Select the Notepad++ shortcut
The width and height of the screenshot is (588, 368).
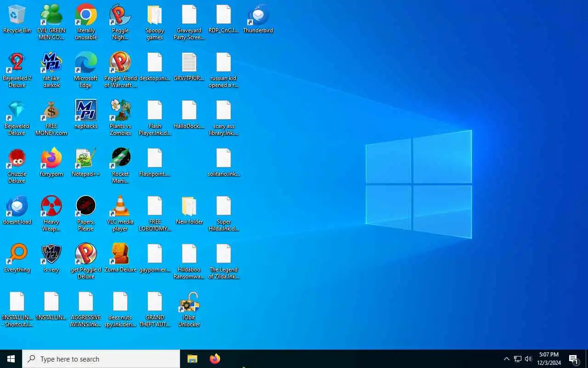pyautogui.click(x=86, y=163)
